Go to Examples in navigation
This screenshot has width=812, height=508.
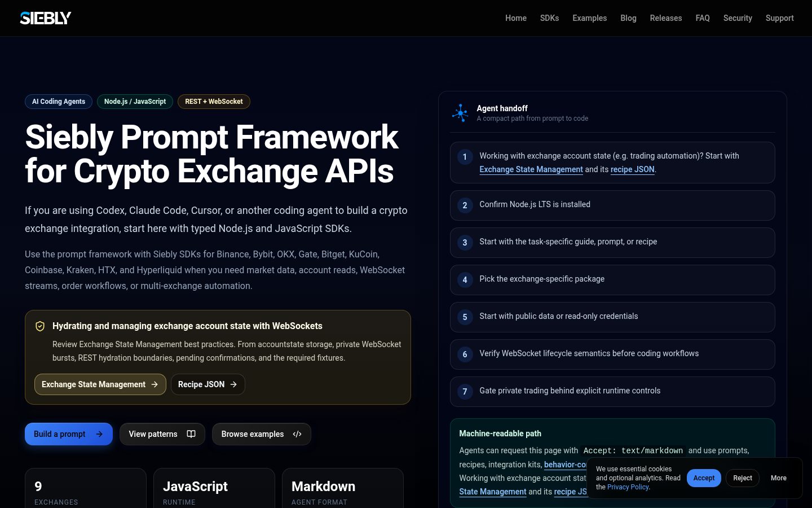coord(590,18)
